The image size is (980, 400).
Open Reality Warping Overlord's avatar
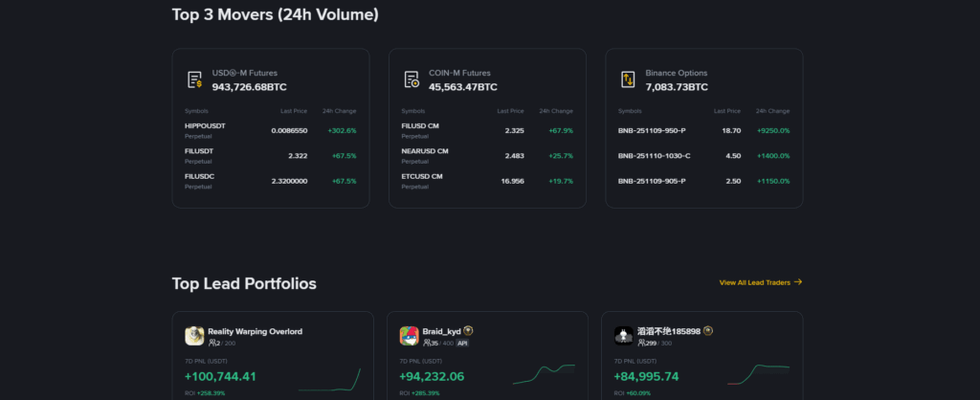point(194,336)
